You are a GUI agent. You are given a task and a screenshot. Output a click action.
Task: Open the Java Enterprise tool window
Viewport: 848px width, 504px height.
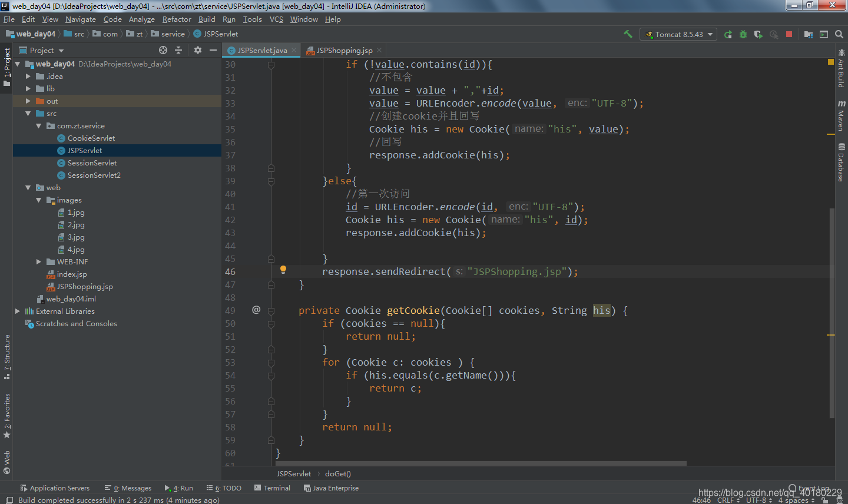tap(331, 488)
